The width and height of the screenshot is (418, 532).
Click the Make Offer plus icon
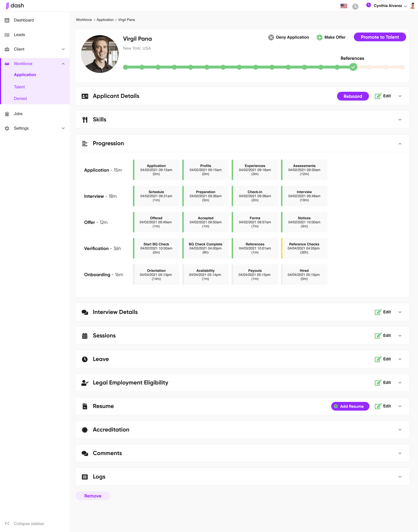tap(319, 37)
